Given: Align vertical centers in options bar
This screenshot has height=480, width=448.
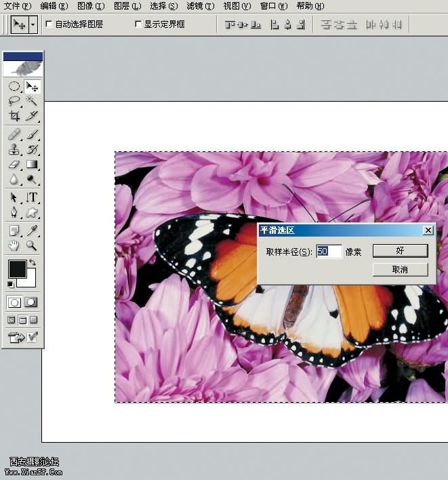Looking at the screenshot, I should point(243,24).
